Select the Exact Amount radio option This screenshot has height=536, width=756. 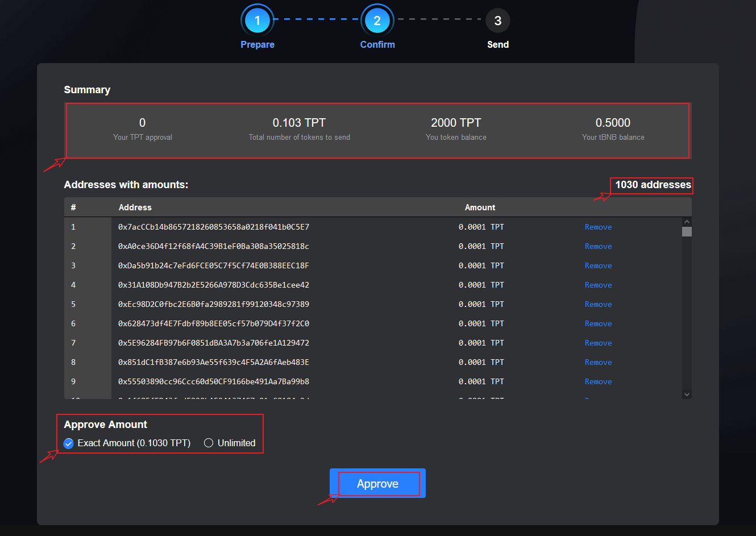point(69,443)
